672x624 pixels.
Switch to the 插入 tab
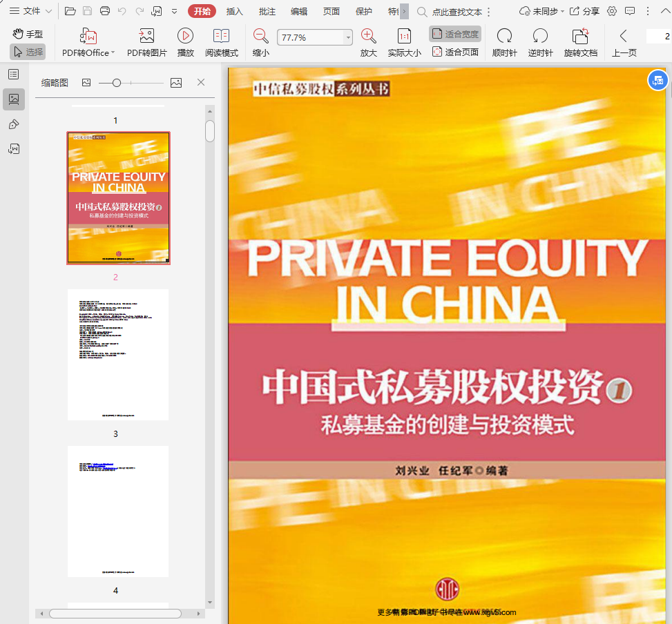[x=234, y=12]
